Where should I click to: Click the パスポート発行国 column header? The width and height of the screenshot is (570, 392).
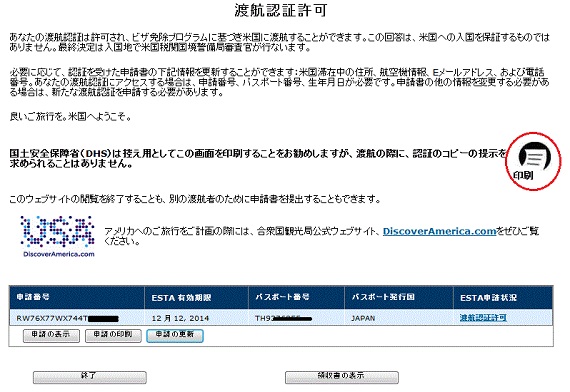(x=399, y=297)
